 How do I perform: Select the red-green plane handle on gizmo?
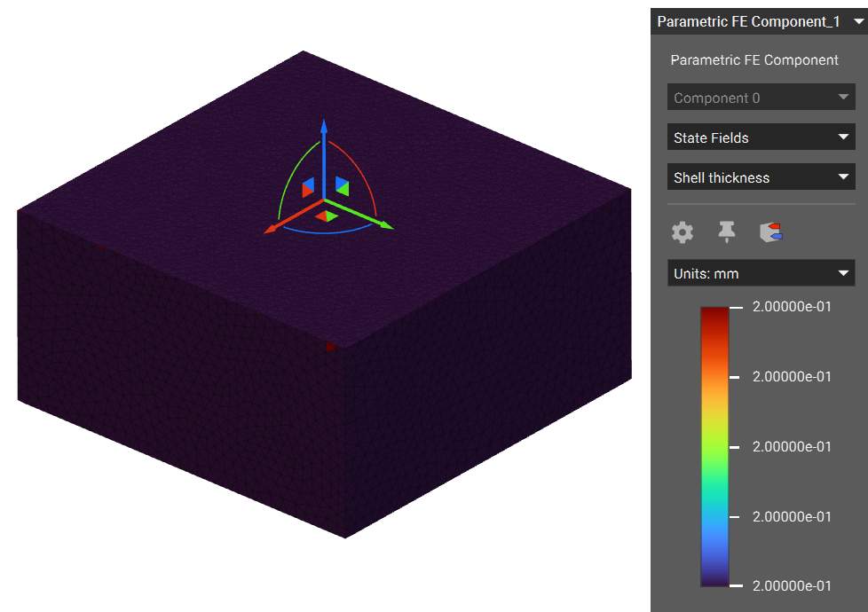[x=326, y=216]
